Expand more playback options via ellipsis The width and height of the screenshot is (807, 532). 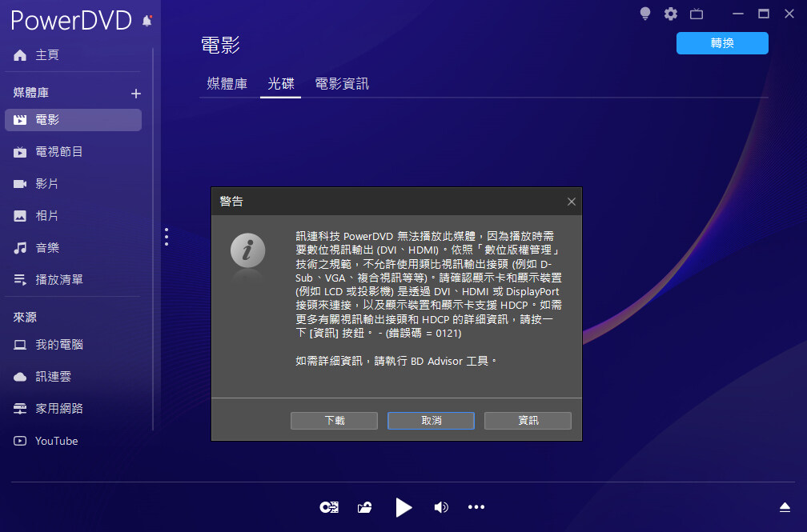coord(476,506)
